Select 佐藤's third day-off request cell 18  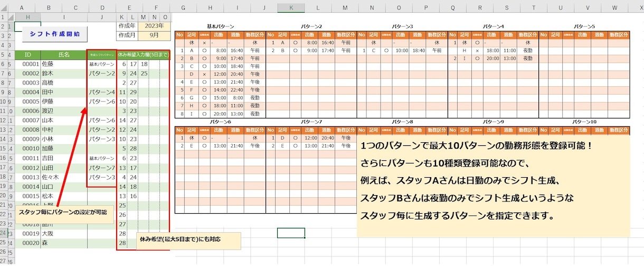tap(144, 64)
